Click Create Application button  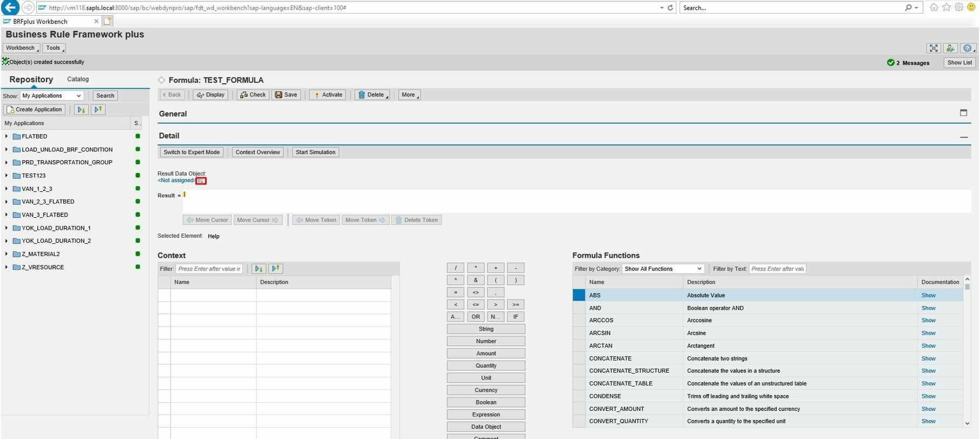(x=35, y=110)
